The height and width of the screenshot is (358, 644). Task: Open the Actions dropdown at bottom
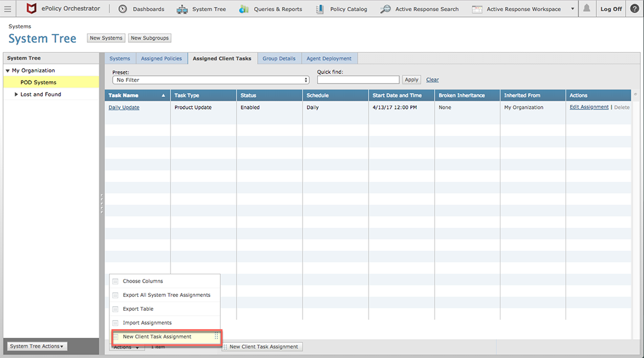pyautogui.click(x=126, y=347)
